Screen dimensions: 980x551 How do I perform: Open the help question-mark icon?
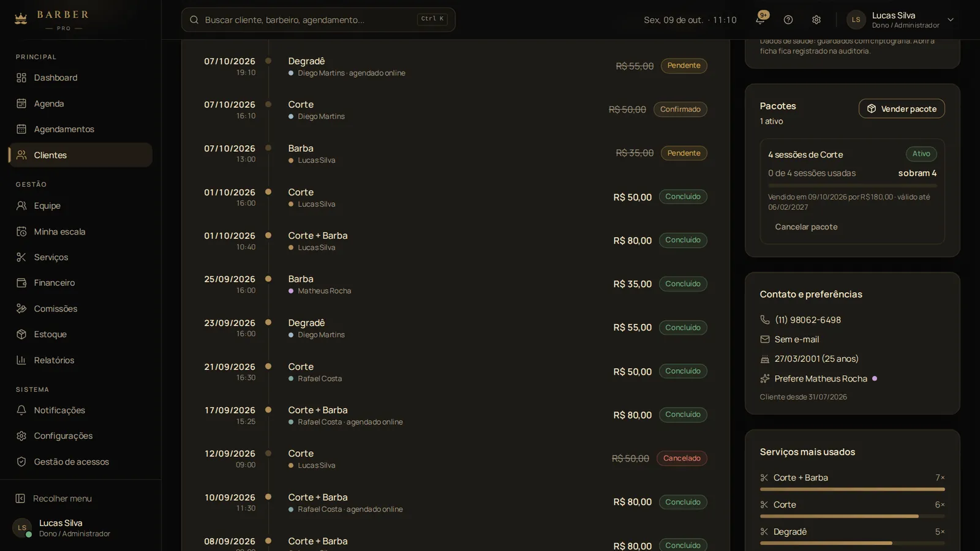(788, 20)
